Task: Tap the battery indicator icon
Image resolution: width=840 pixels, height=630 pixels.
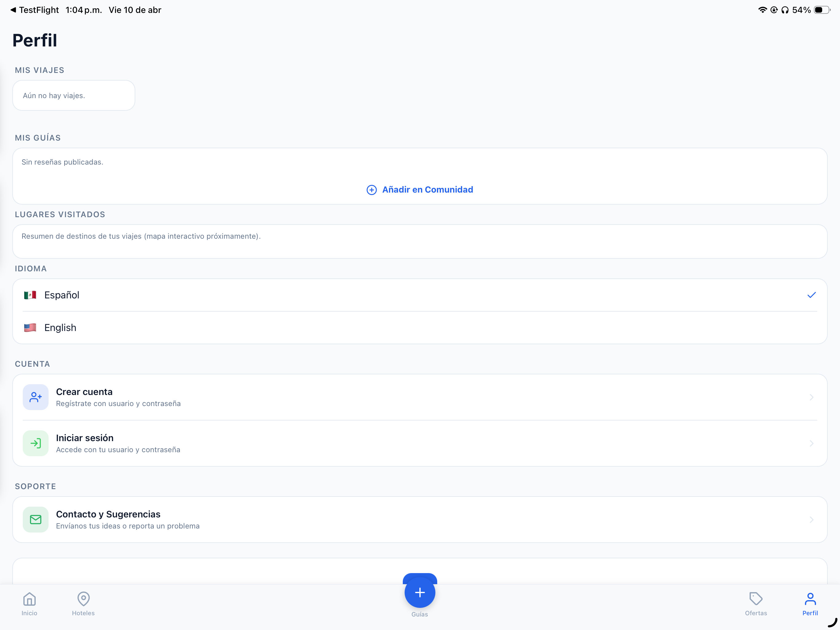Action: point(822,10)
